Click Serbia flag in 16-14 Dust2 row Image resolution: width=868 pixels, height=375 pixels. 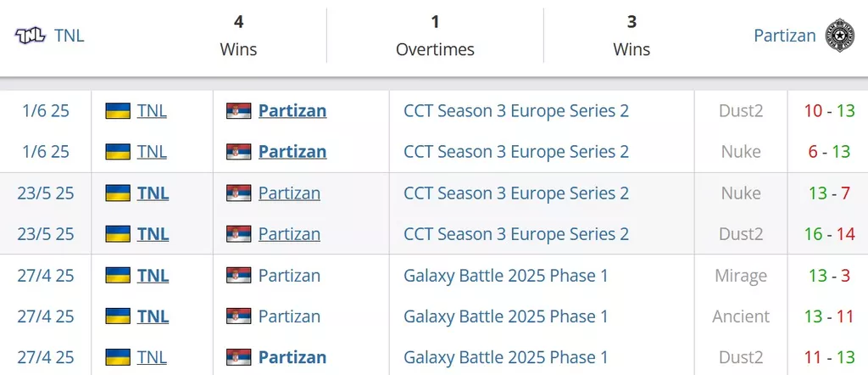[238, 234]
